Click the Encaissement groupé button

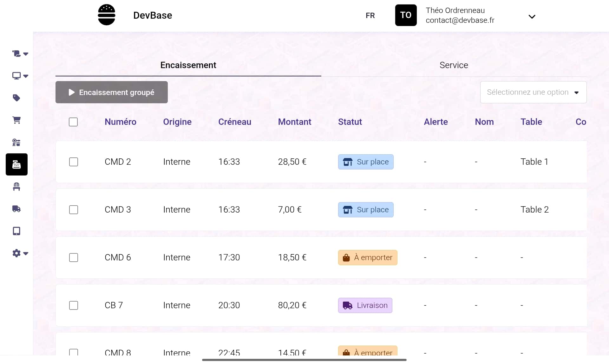112,92
